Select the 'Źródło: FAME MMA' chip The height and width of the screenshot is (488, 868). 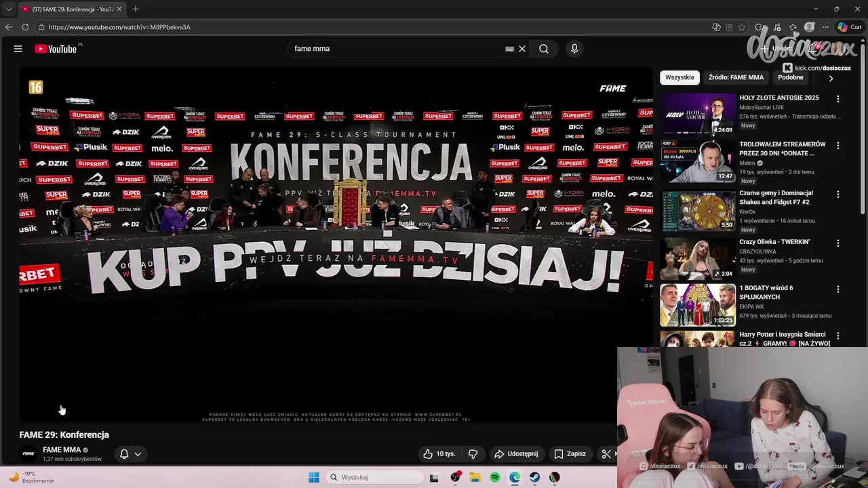[x=736, y=77]
